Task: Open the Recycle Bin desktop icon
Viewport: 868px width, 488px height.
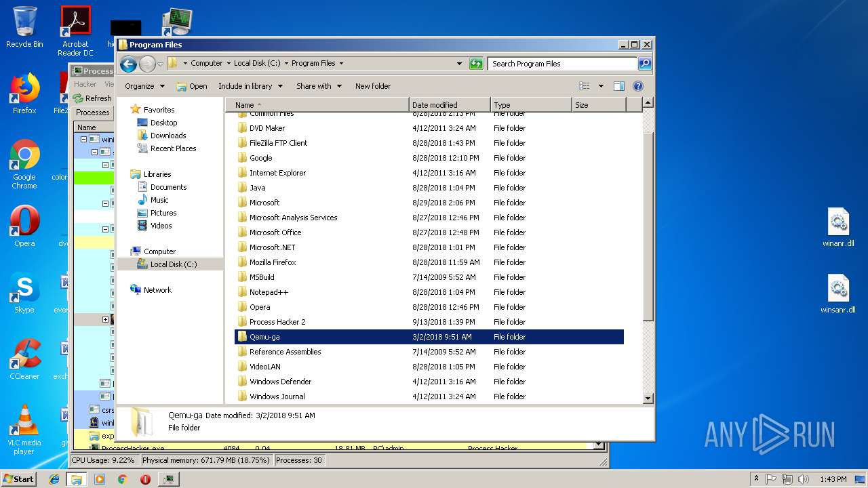Action: pyautogui.click(x=24, y=27)
